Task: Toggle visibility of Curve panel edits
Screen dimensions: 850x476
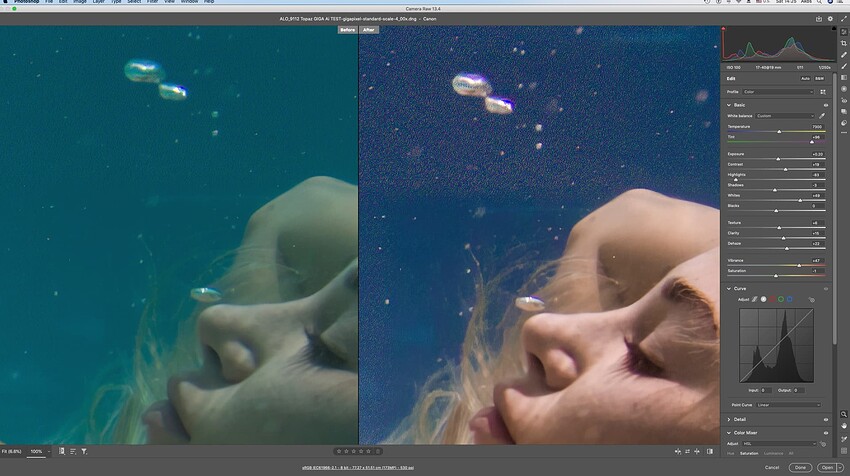Action: pyautogui.click(x=825, y=288)
